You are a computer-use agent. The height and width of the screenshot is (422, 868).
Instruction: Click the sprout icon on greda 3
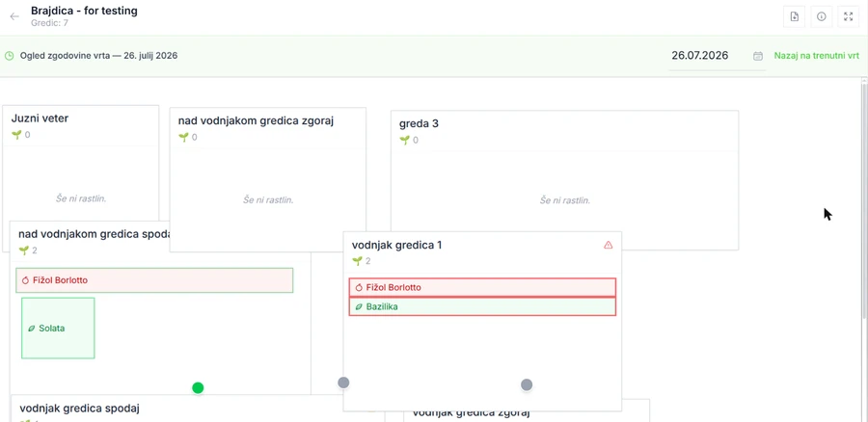tap(405, 141)
